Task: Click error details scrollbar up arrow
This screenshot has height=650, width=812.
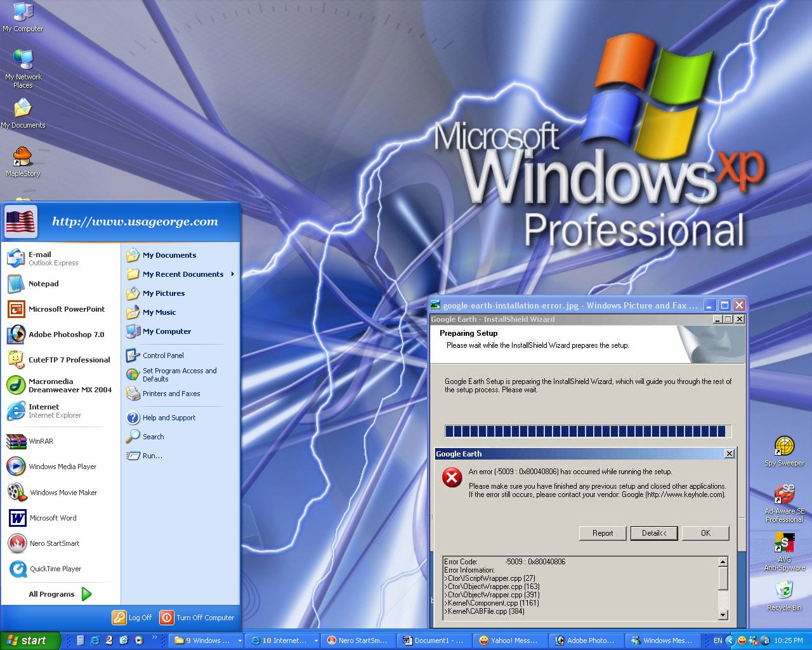Action: coord(723,562)
